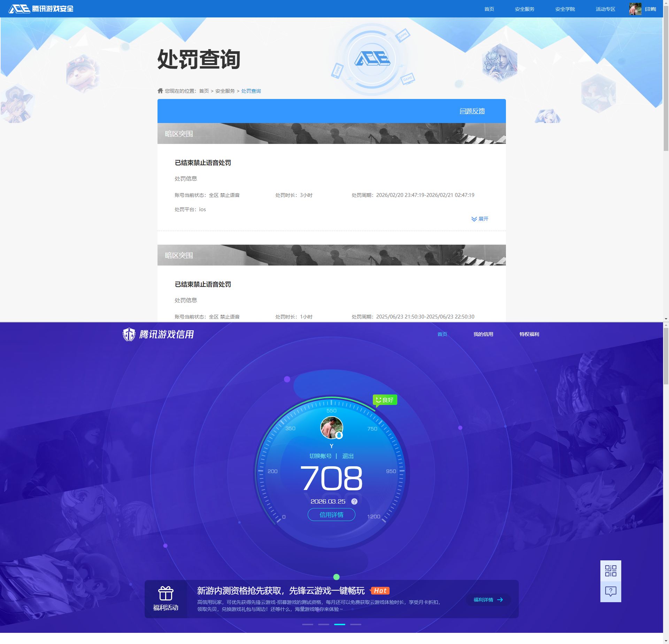669x644 pixels.
Task: Click the 腾讯游戏信用 shield logo
Action: tap(130, 333)
